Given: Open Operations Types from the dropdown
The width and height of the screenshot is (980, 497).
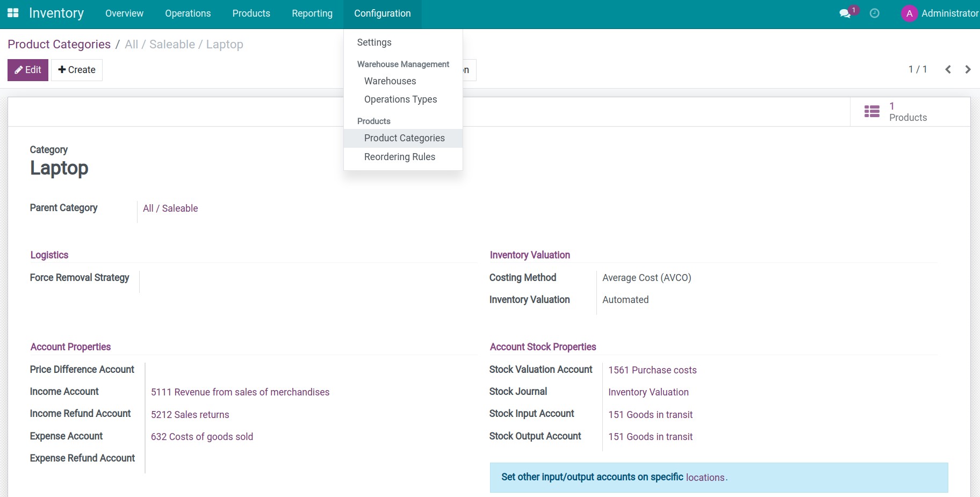Looking at the screenshot, I should click(x=400, y=99).
